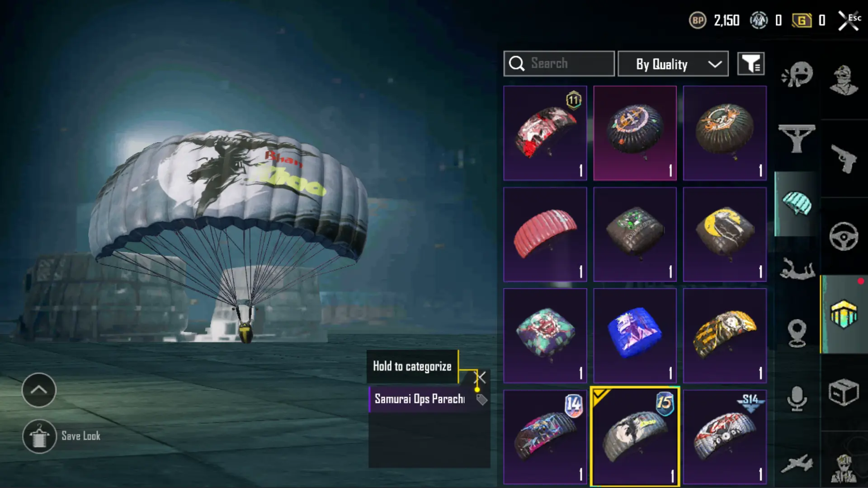Open the weapon pistol skins category
868x488 pixels.
pyautogui.click(x=844, y=159)
